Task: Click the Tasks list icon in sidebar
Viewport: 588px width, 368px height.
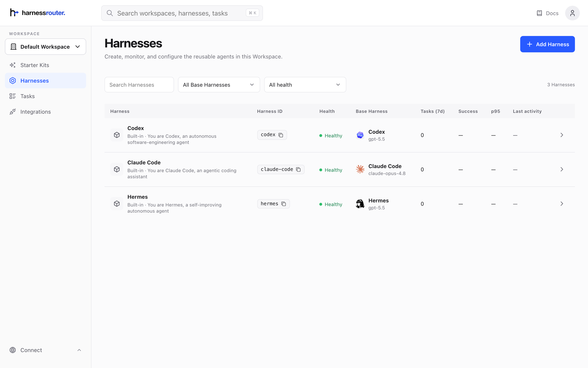Action: (13, 96)
